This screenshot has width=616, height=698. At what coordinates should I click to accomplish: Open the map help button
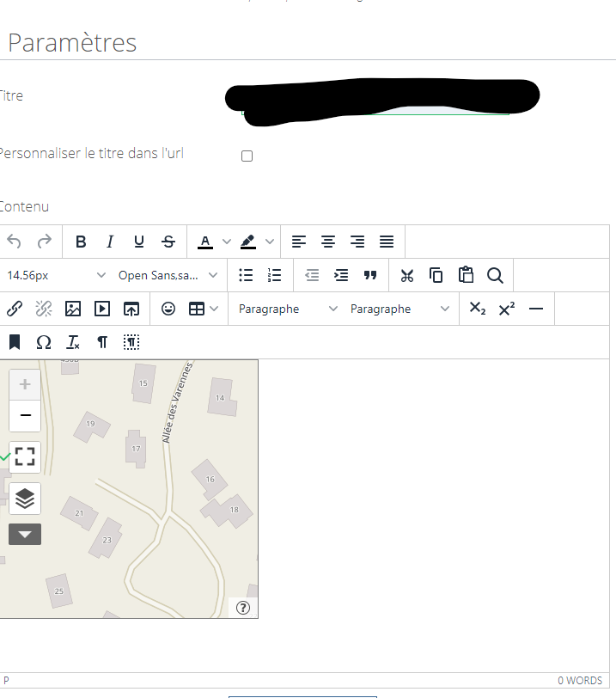pos(243,608)
